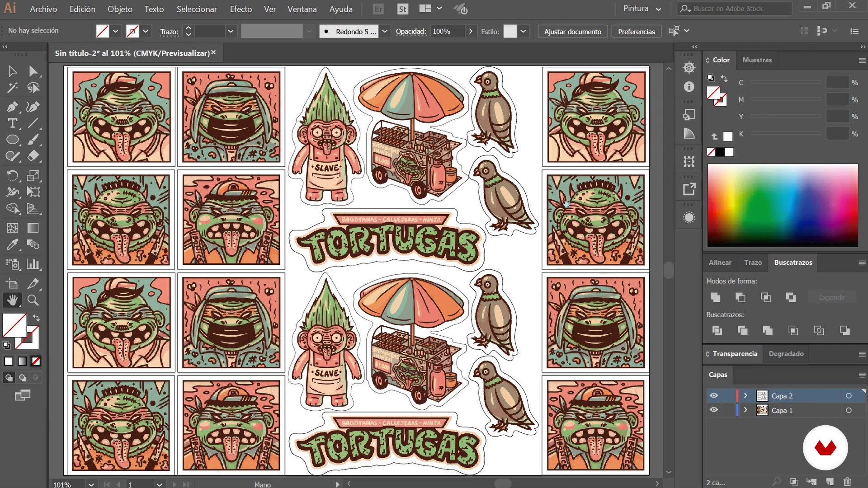Expand the Capa 2 layer contents
This screenshot has height=488, width=868.
coord(745,396)
